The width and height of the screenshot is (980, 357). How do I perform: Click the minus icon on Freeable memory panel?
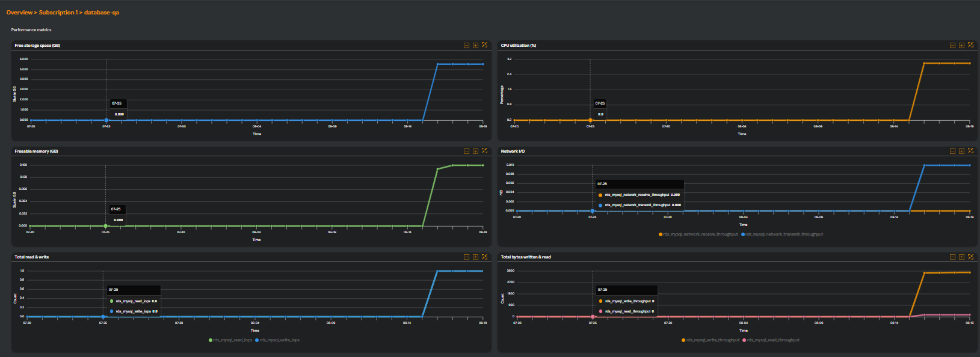[466, 151]
